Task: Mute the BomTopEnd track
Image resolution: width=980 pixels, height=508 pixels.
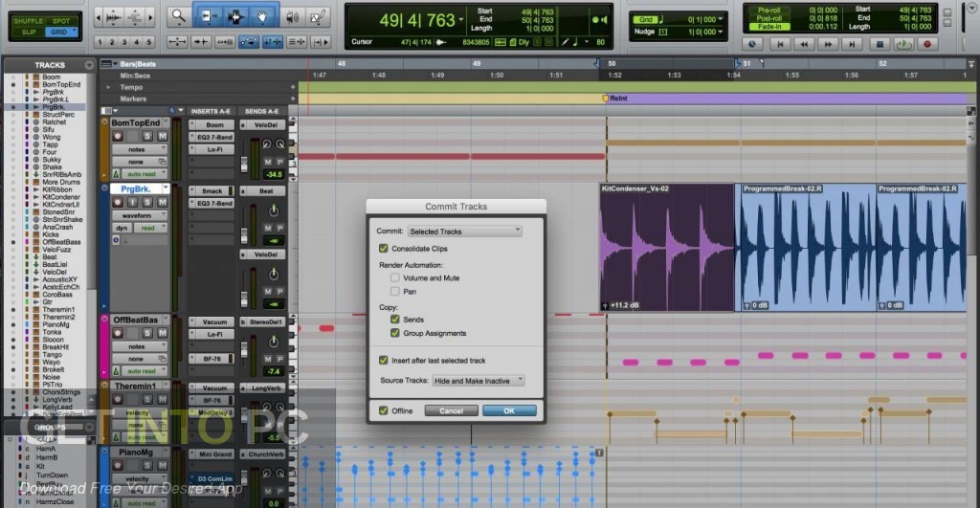Action: click(162, 136)
